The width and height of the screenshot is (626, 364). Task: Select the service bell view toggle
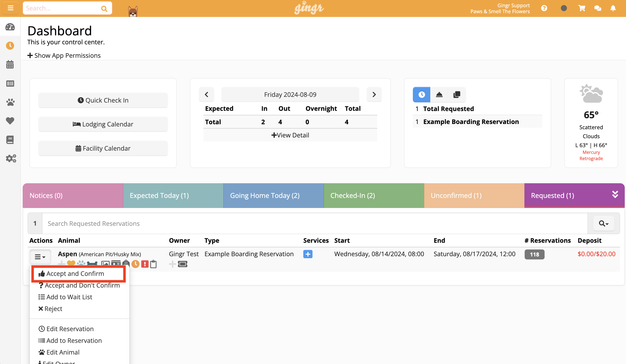click(x=439, y=95)
